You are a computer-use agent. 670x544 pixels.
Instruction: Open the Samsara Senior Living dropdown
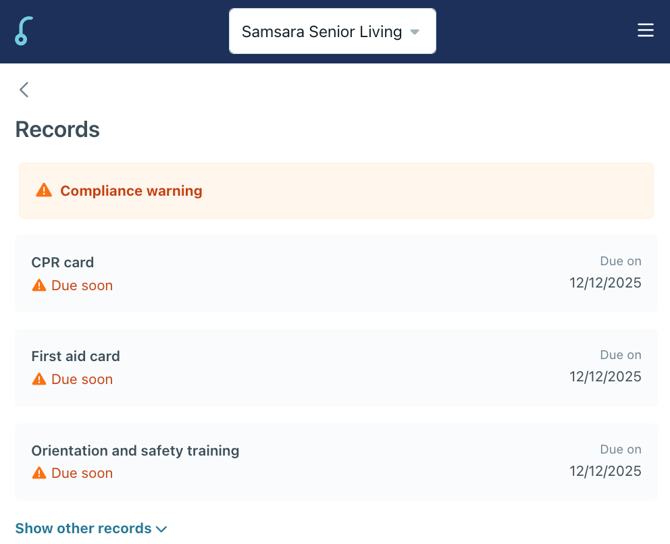[321, 31]
